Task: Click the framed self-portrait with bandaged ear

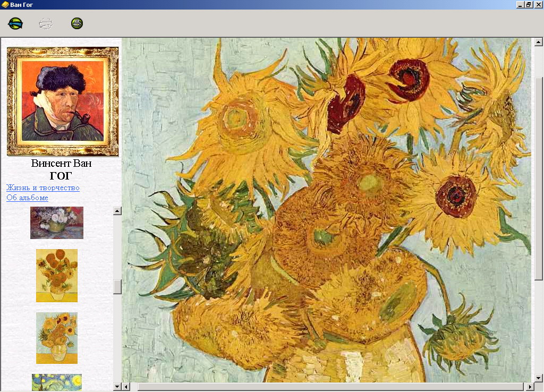Action: tap(63, 101)
